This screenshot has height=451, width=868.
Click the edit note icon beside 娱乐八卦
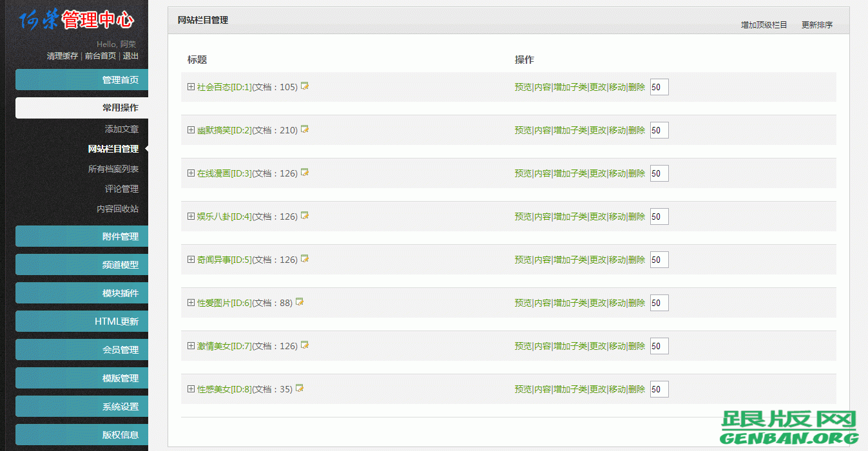point(305,216)
